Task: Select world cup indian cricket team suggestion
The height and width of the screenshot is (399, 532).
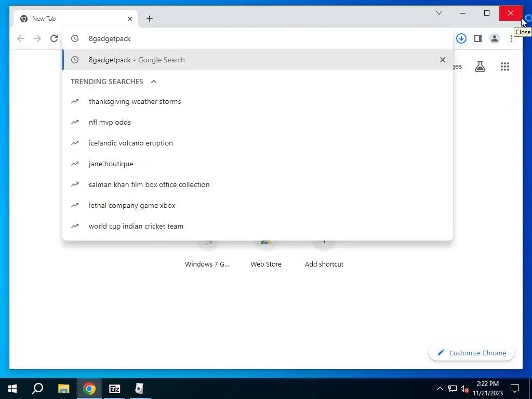Action: coord(258,226)
